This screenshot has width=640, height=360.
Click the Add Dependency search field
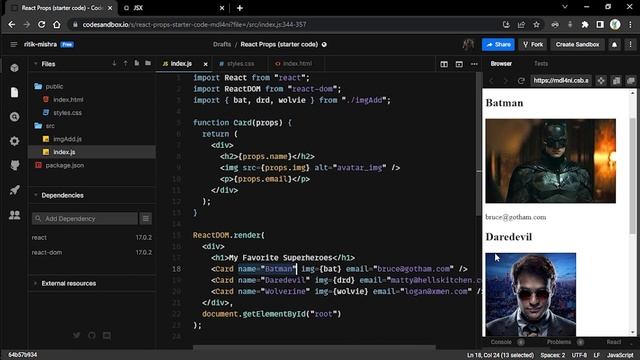(85, 218)
